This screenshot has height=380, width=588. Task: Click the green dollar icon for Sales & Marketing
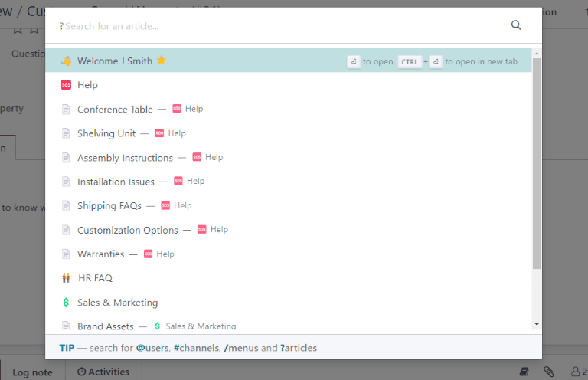pos(66,303)
